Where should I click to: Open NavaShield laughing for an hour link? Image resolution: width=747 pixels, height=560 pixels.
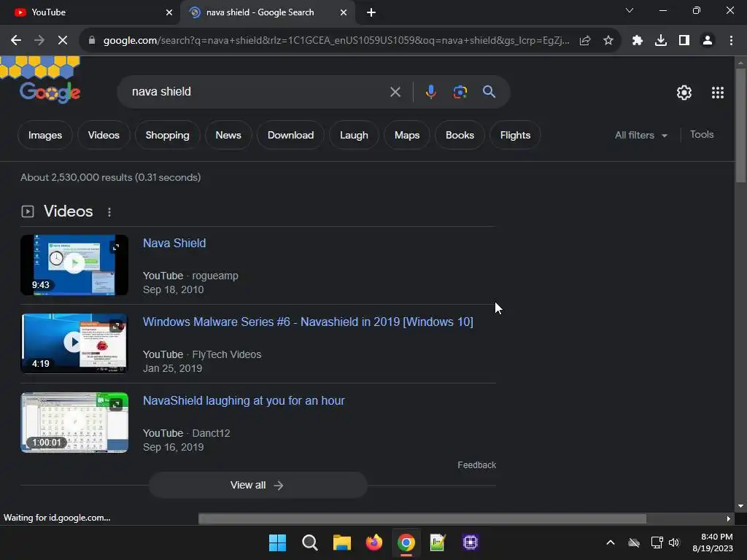tap(244, 401)
